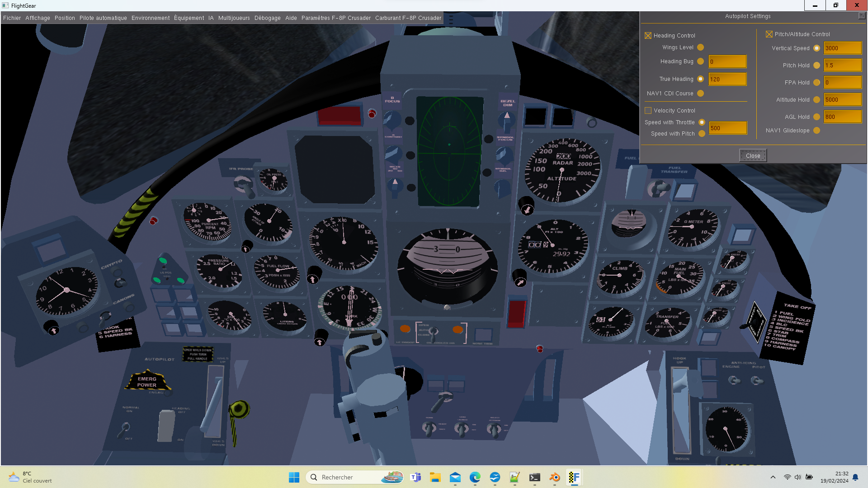Open the Environnement menu
The image size is (868, 488).
[x=151, y=18]
